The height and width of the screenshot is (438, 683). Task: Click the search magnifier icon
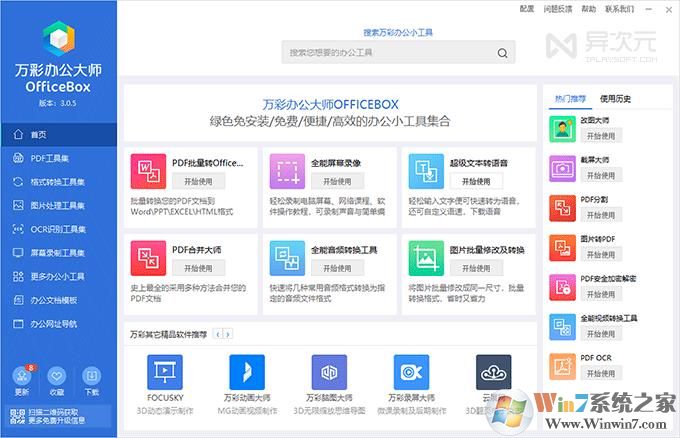click(x=505, y=51)
